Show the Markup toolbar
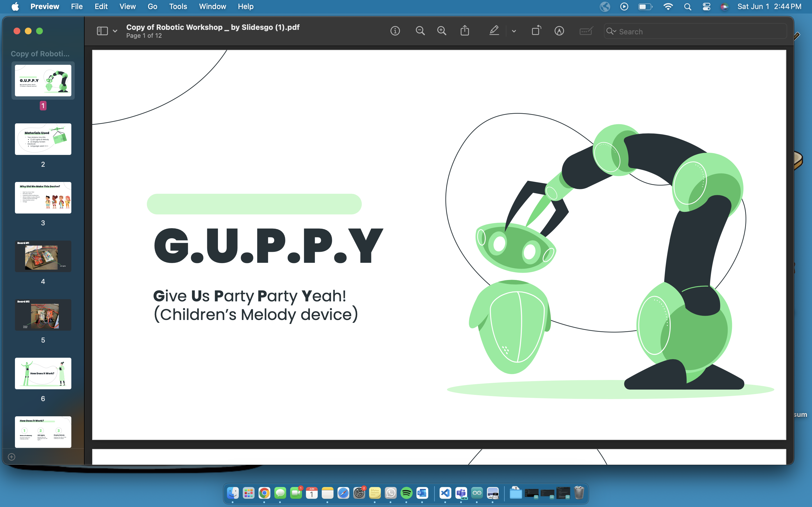Viewport: 812px width, 507px height. click(559, 31)
